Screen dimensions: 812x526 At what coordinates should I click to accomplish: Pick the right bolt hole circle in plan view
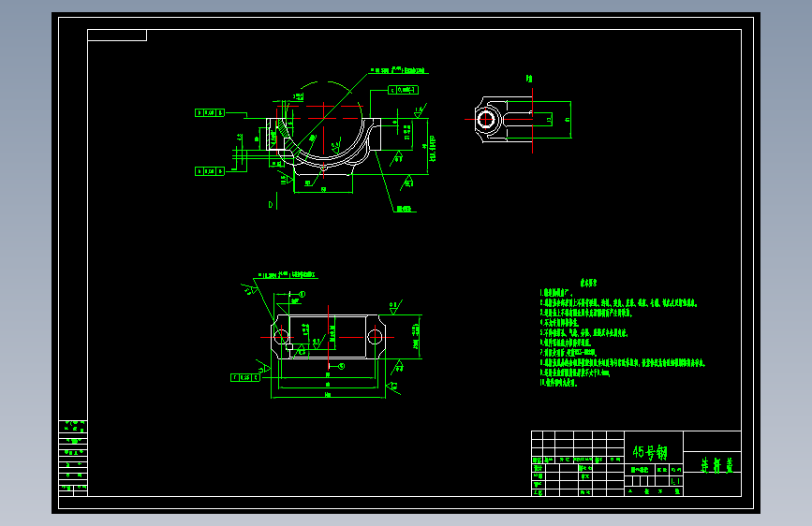click(375, 338)
